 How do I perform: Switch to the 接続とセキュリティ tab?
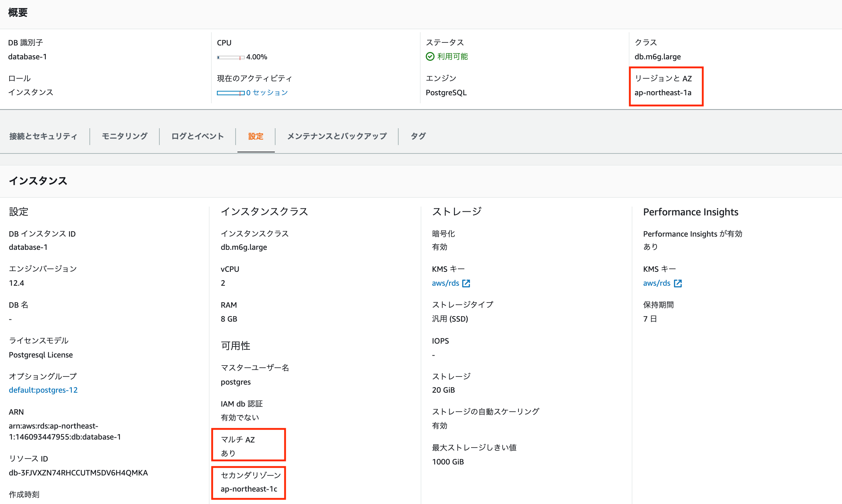click(43, 136)
